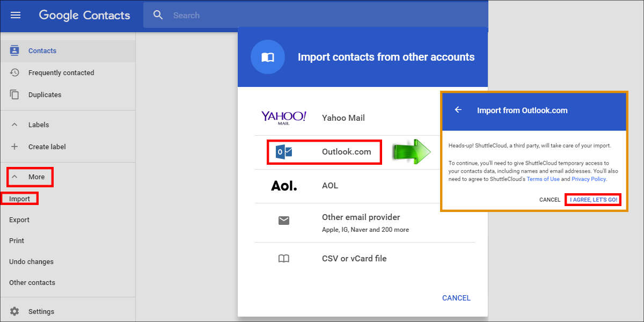
Task: Click the Contacts sidebar icon
Action: pos(14,50)
